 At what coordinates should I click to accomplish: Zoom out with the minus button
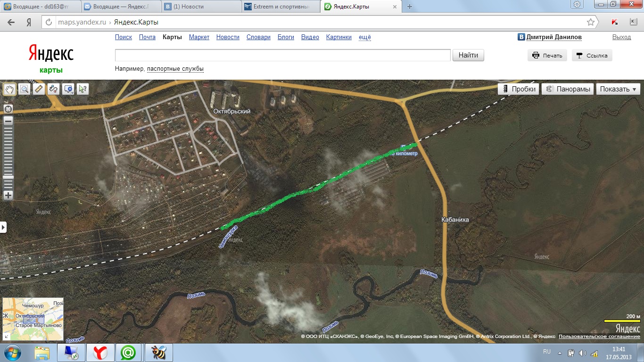(8, 121)
